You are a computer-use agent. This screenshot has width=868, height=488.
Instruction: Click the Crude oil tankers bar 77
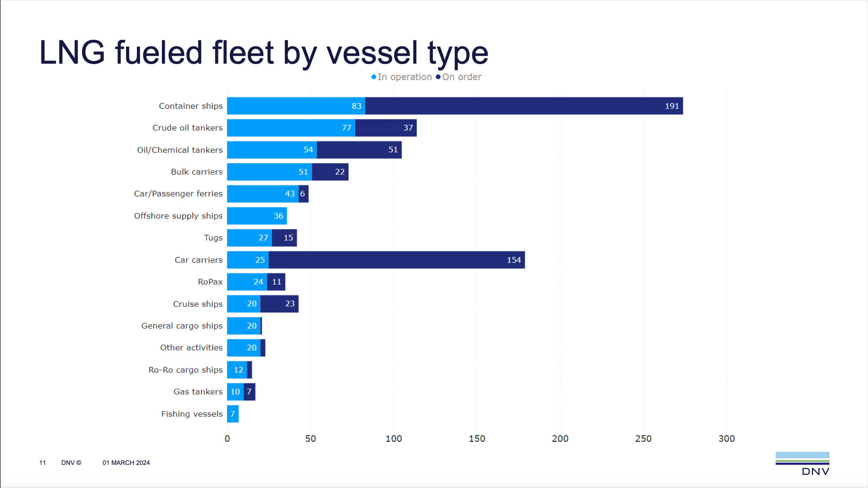tap(291, 128)
